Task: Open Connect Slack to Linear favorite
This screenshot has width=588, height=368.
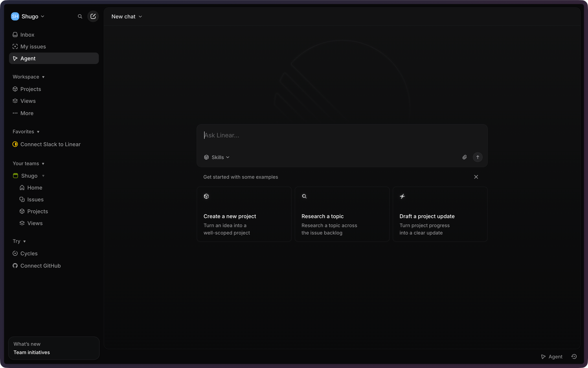Action: 54,144
